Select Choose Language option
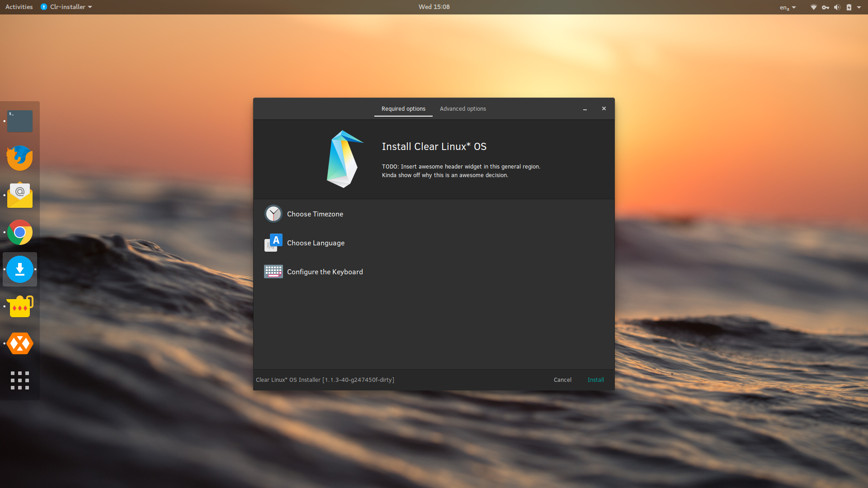 click(x=434, y=243)
